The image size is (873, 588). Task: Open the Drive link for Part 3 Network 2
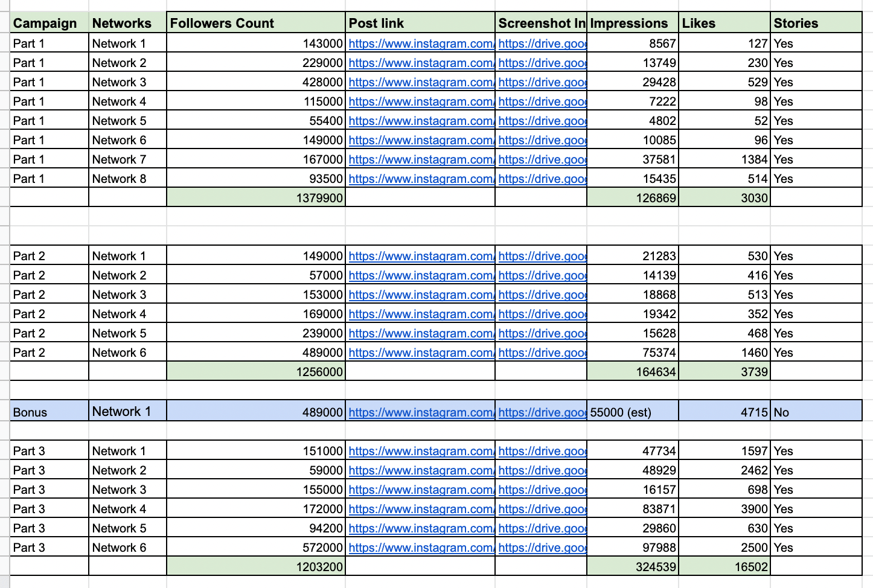[x=542, y=470]
